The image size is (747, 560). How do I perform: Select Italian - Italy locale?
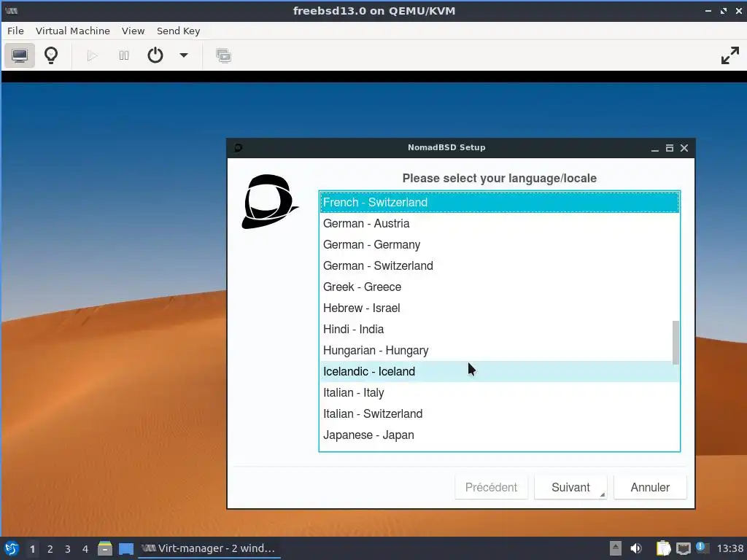(499, 393)
